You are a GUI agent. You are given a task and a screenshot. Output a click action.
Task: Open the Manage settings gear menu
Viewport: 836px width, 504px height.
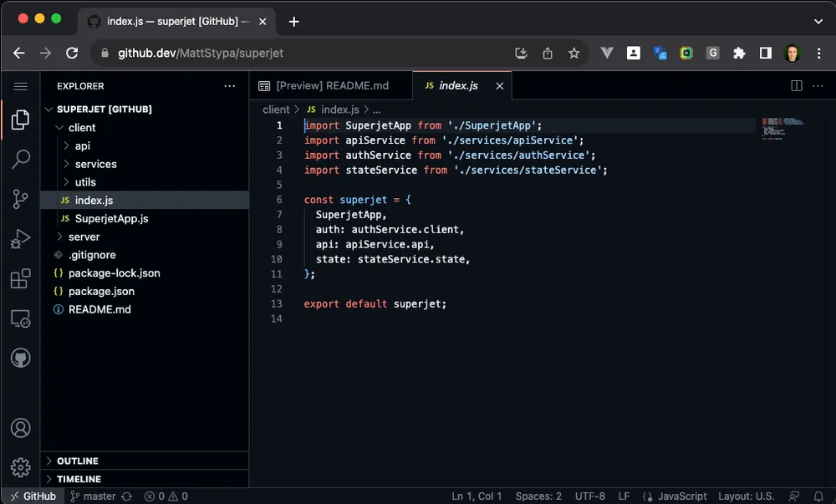(20, 467)
